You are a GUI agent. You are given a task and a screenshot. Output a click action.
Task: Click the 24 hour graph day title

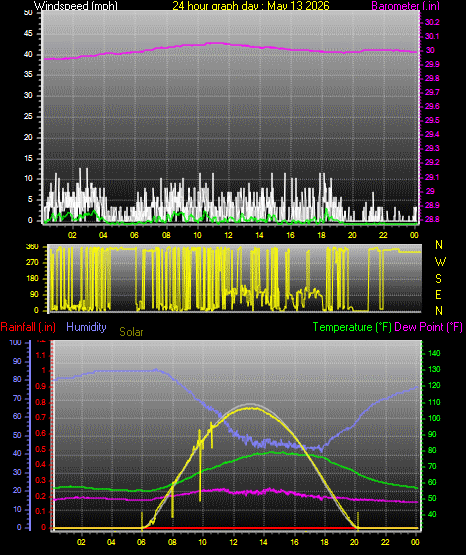[x=251, y=6]
